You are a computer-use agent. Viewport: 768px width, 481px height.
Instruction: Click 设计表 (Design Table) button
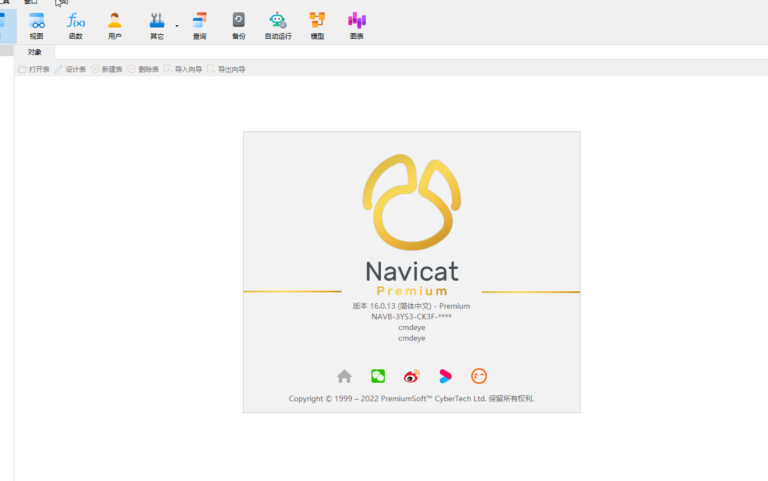(70, 69)
